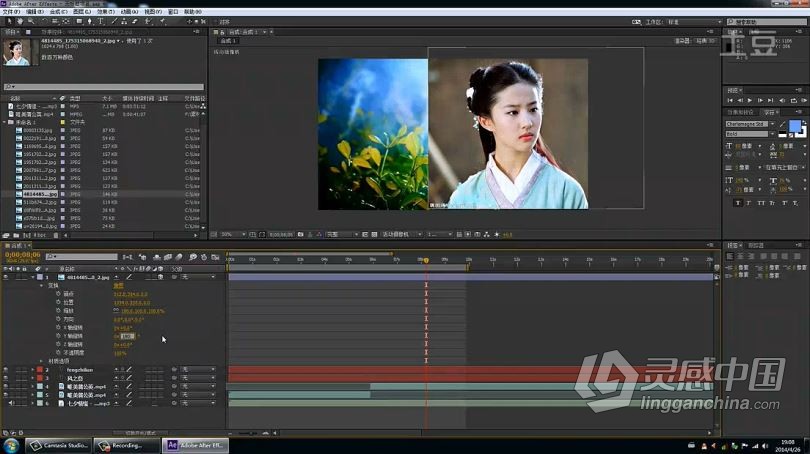Select the Horizontal Type tool

pyautogui.click(x=101, y=21)
